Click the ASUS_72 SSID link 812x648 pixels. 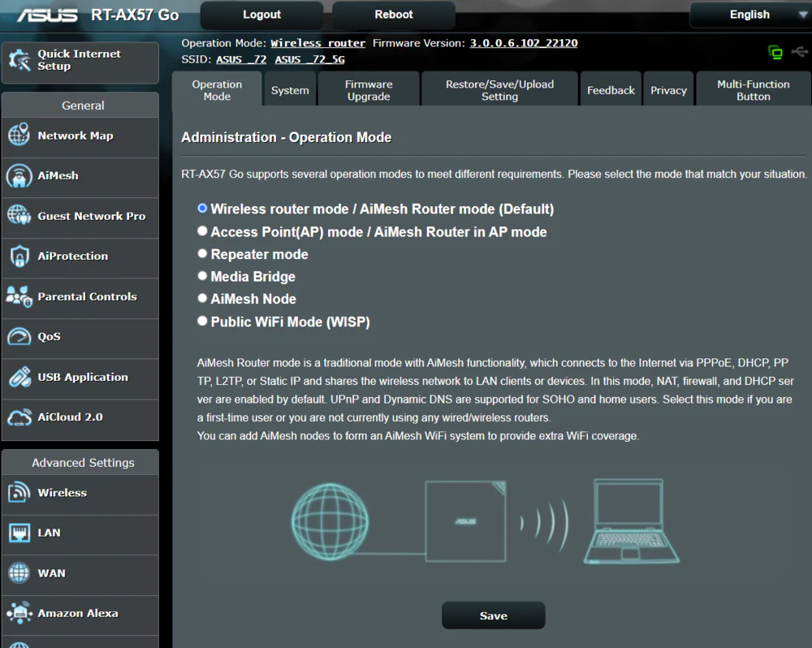click(x=241, y=59)
